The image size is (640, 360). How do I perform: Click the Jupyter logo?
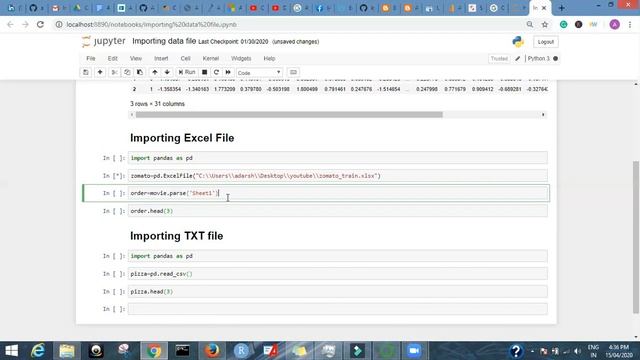coord(104,41)
